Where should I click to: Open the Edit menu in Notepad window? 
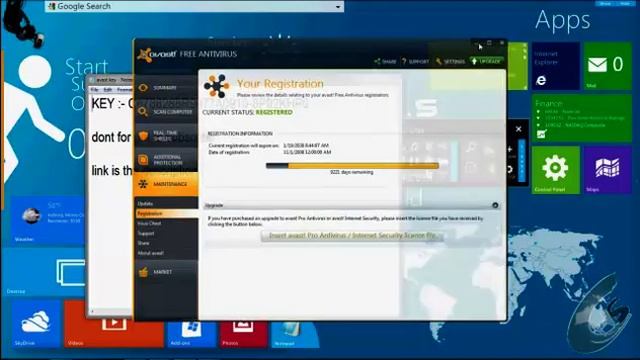(x=108, y=89)
